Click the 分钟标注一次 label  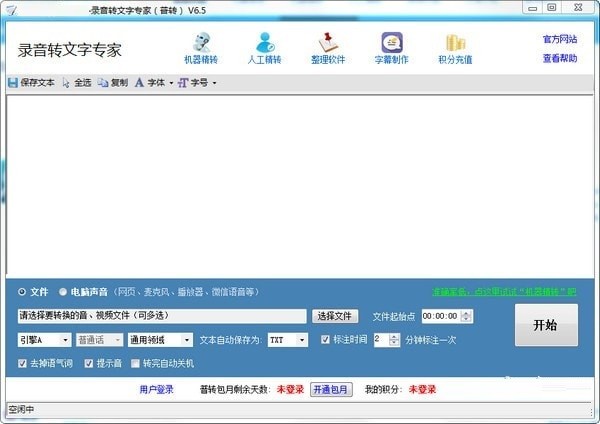pos(431,340)
